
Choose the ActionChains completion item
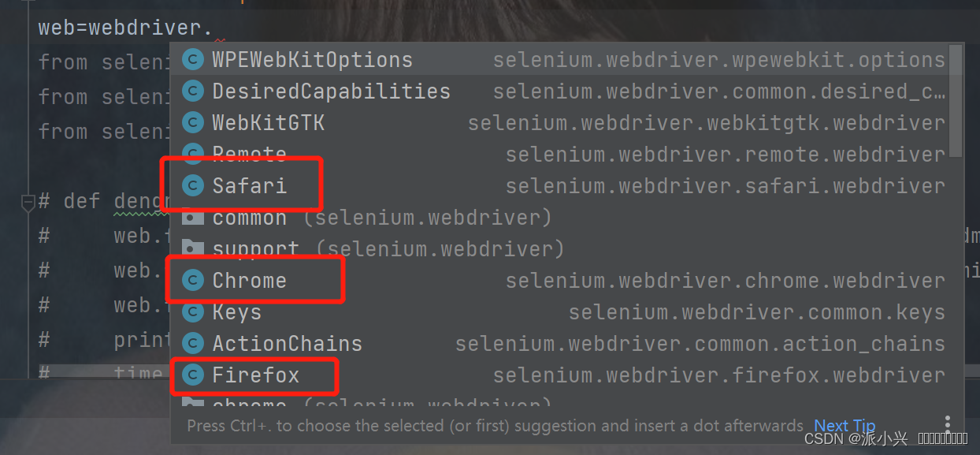pos(287,344)
